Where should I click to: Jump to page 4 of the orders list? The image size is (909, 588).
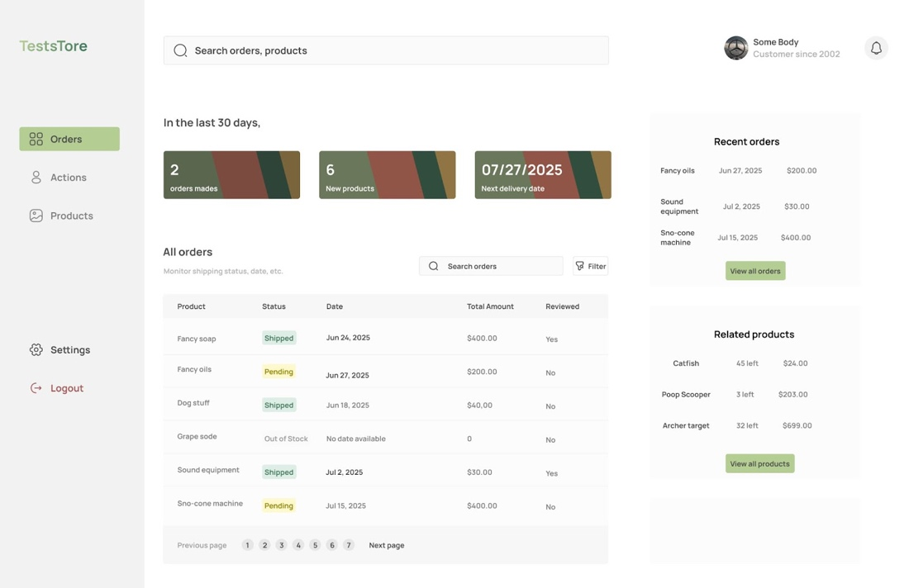[298, 545]
